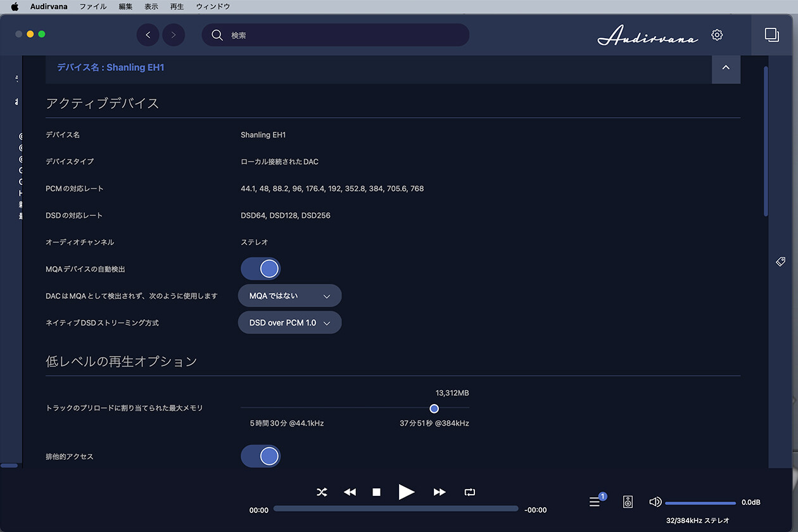This screenshot has height=532, width=798.
Task: Open the Audirvana app menu
Action: 49,6
